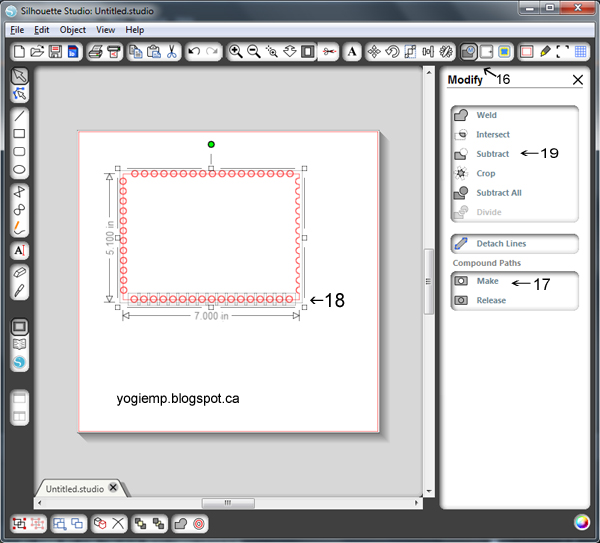Select the Line drawing tool
The image size is (600, 543).
19,115
